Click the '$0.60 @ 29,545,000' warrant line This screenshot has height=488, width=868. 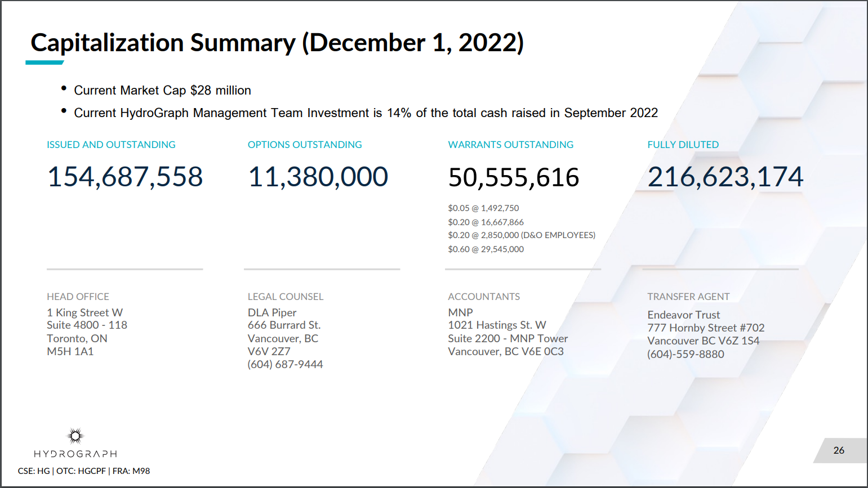[486, 249]
